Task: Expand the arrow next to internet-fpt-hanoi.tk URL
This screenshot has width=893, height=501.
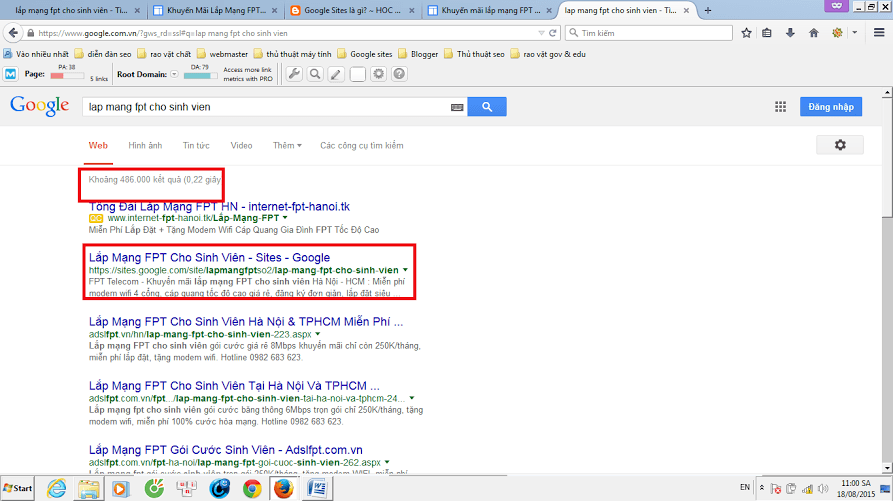Action: [285, 217]
